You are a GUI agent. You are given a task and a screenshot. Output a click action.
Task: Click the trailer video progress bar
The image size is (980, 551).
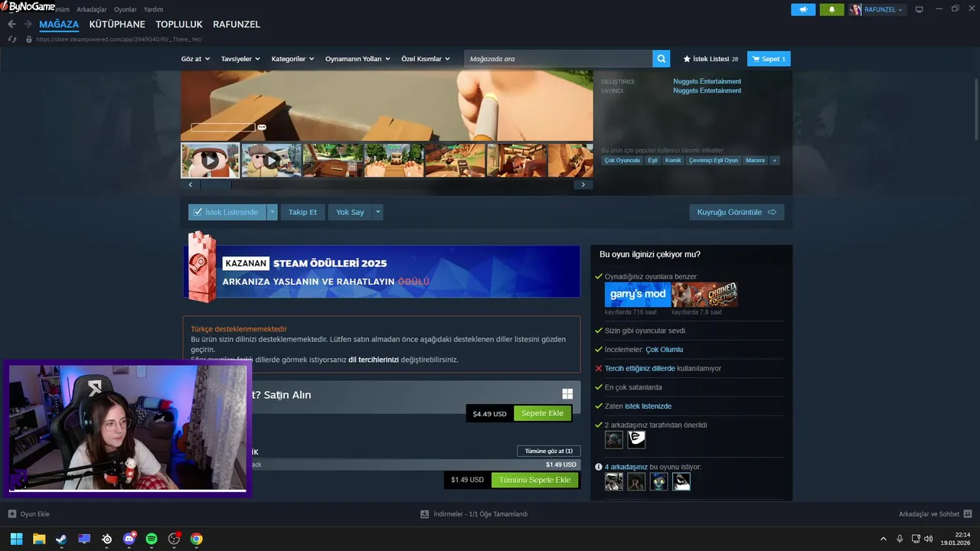point(223,127)
